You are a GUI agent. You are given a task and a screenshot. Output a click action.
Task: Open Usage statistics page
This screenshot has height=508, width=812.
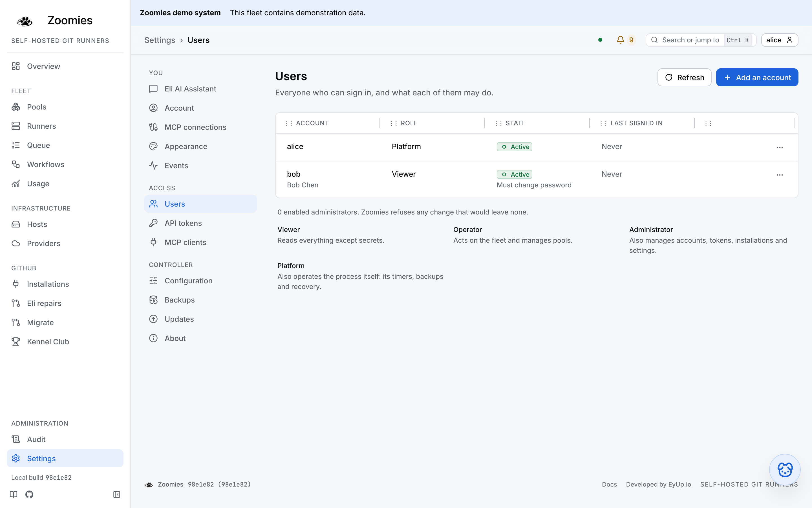(x=65, y=183)
